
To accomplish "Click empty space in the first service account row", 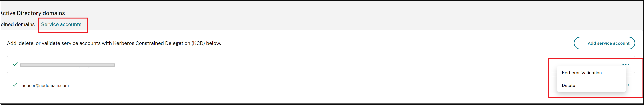I will click(x=300, y=65).
